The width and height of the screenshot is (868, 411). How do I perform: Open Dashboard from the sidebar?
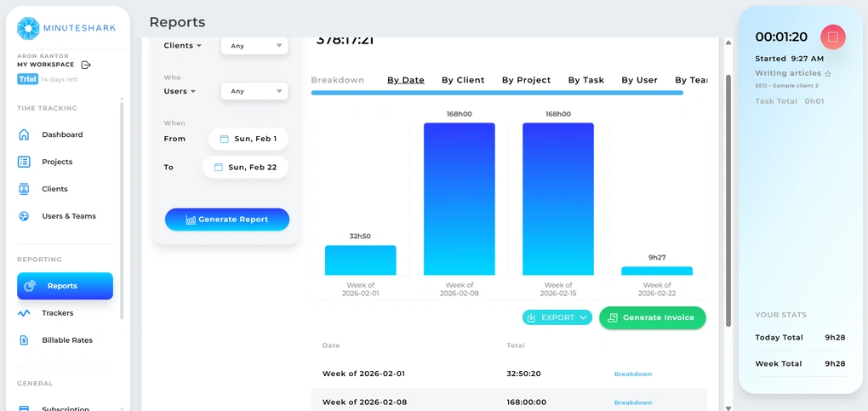coord(62,134)
